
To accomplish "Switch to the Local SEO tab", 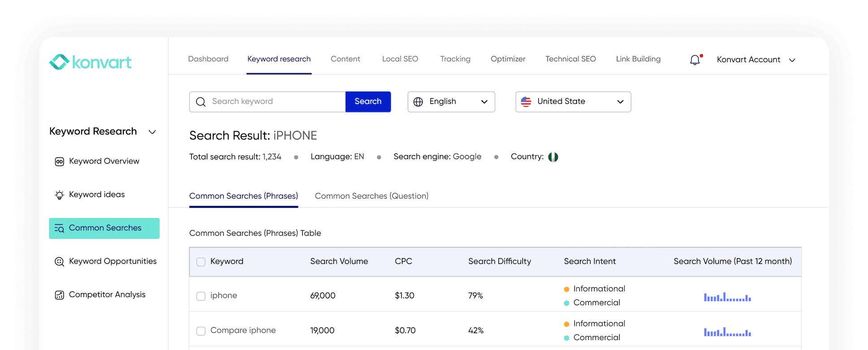I will [400, 59].
